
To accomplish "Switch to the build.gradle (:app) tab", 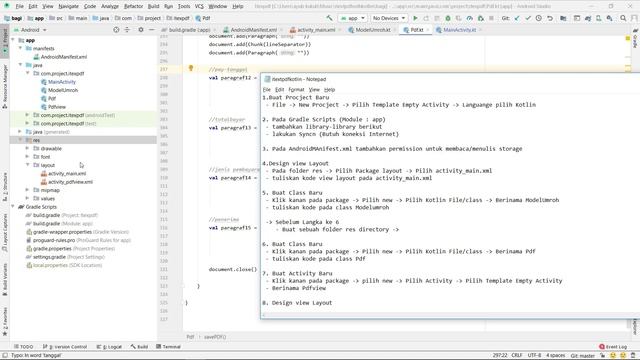I will point(189,30).
